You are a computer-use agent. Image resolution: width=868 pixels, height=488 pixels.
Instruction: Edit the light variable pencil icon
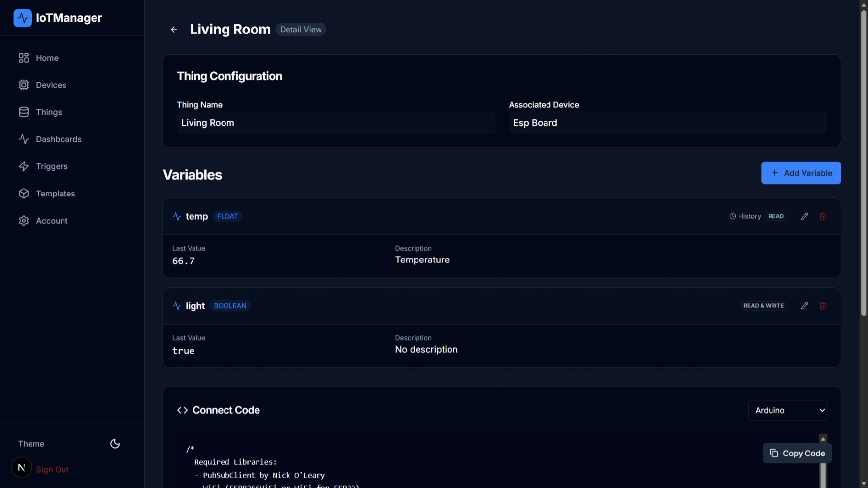tap(804, 306)
